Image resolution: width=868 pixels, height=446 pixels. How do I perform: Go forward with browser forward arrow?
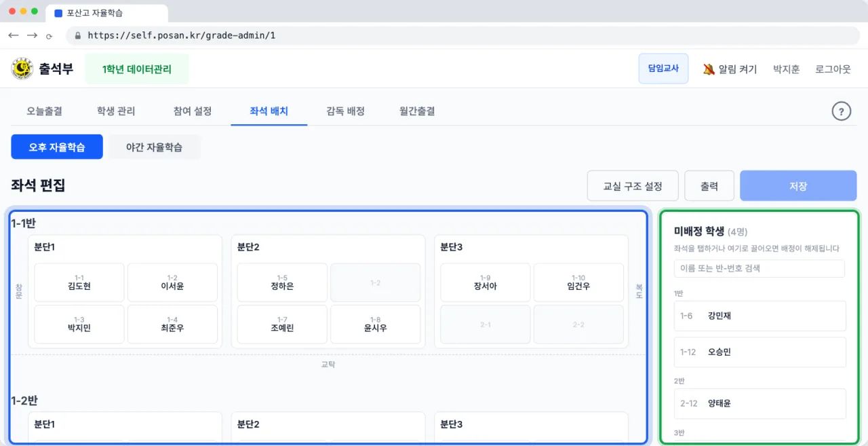pyautogui.click(x=32, y=35)
